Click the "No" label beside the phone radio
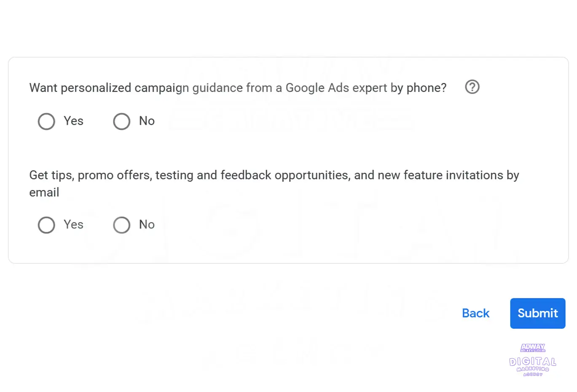 (x=147, y=121)
